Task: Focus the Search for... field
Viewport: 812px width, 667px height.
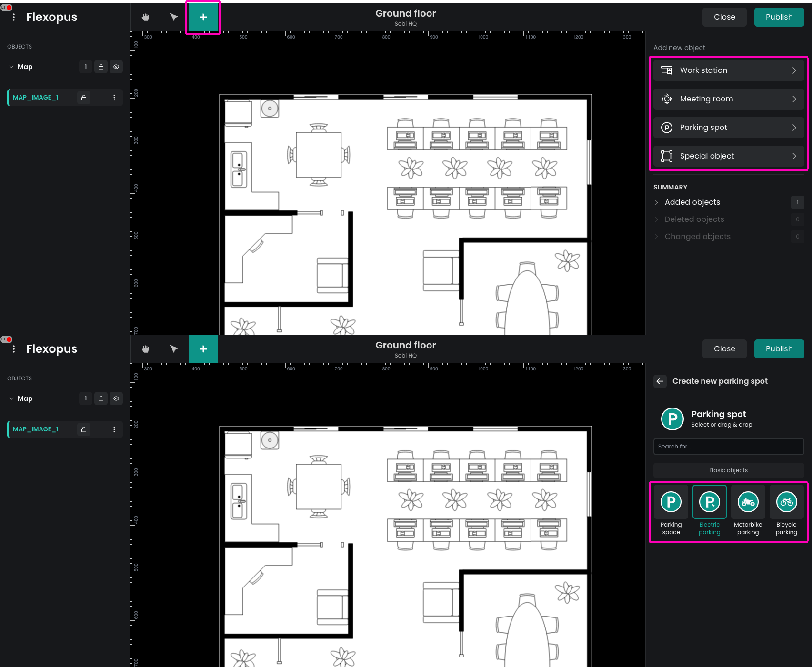Action: (728, 447)
